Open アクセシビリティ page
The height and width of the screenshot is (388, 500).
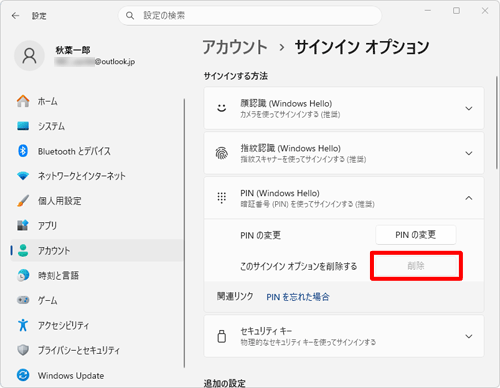97,325
